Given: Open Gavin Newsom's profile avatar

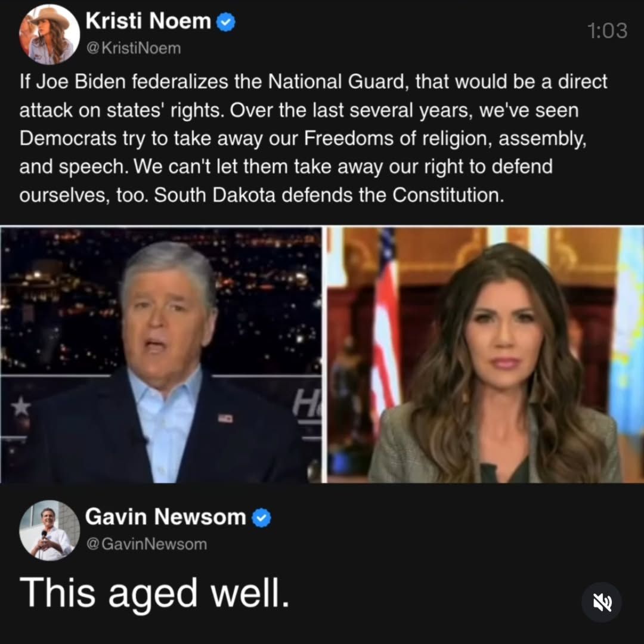Looking at the screenshot, I should (x=49, y=530).
